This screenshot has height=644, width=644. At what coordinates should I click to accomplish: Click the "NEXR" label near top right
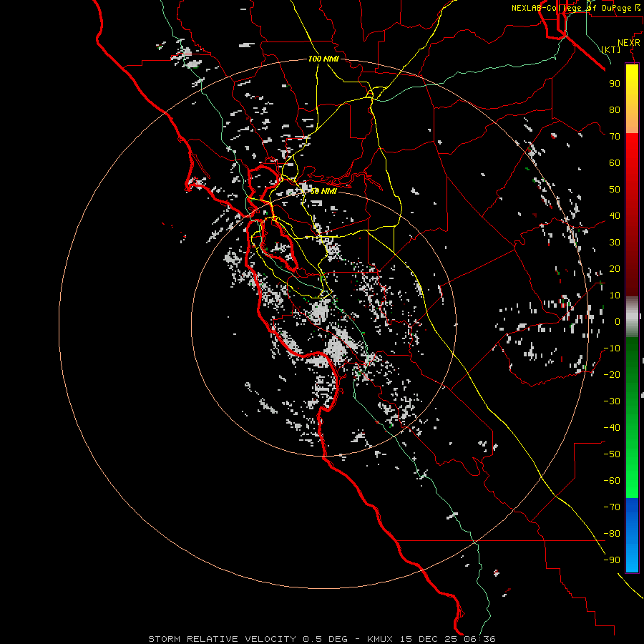(x=628, y=43)
